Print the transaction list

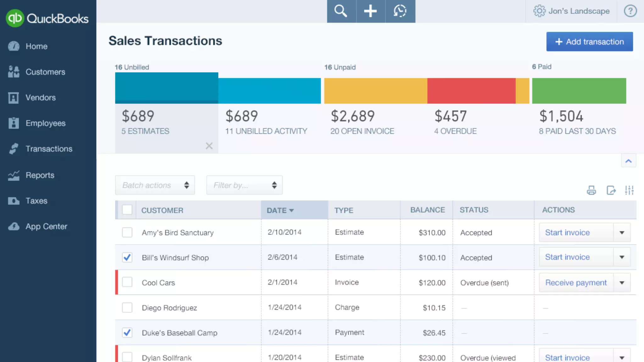click(x=591, y=190)
